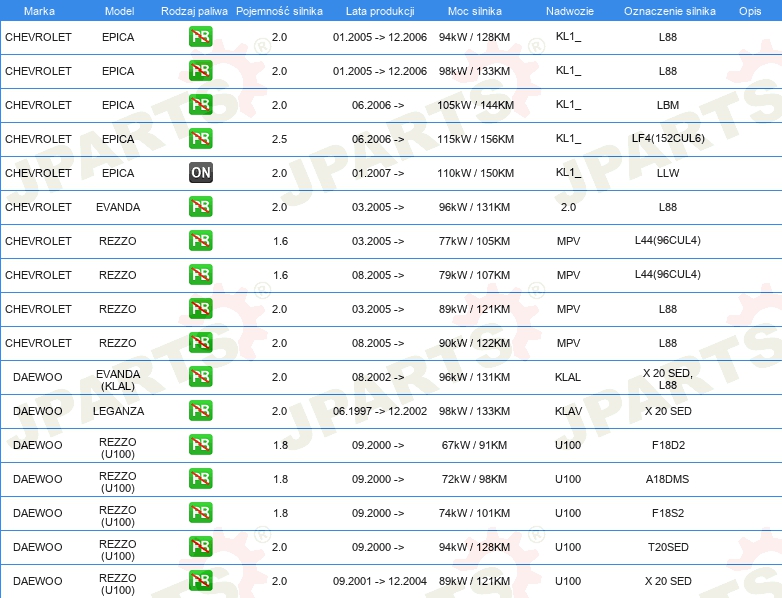The image size is (782, 598).
Task: Click the petrol icon for Daewoo Rezzo 09.2001 -> 12.2004
Action: [200, 581]
